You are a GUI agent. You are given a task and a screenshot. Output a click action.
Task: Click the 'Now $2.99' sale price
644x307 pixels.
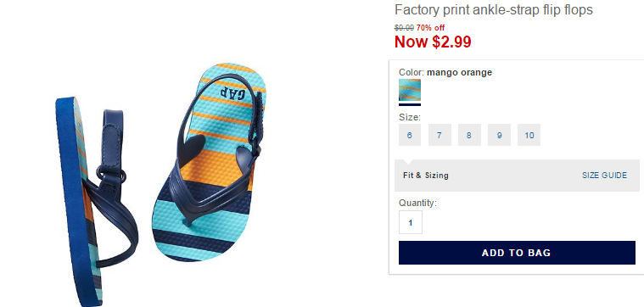coord(433,42)
